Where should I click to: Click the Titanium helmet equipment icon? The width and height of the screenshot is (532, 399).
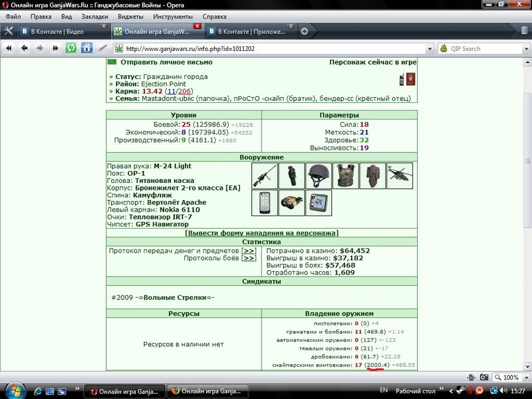(319, 175)
